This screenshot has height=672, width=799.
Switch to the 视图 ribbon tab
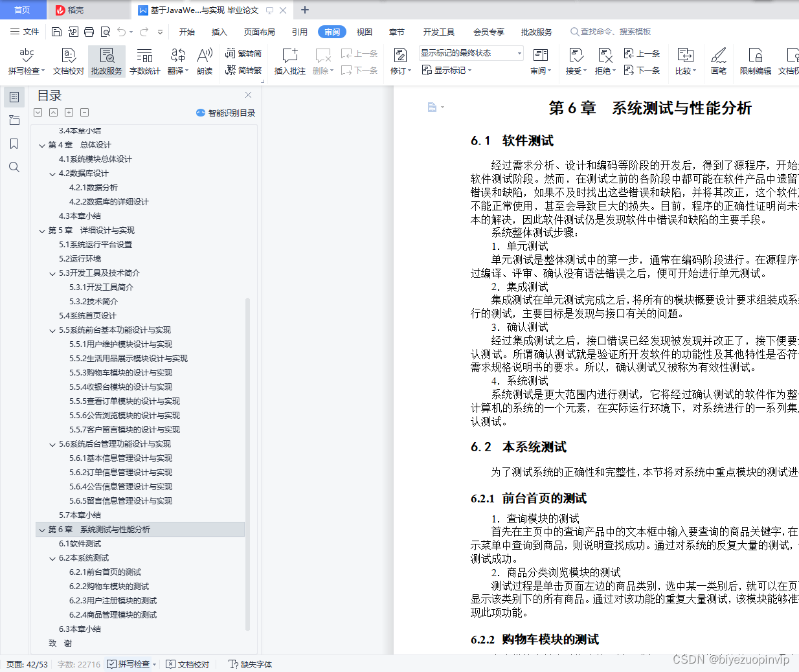tap(365, 32)
